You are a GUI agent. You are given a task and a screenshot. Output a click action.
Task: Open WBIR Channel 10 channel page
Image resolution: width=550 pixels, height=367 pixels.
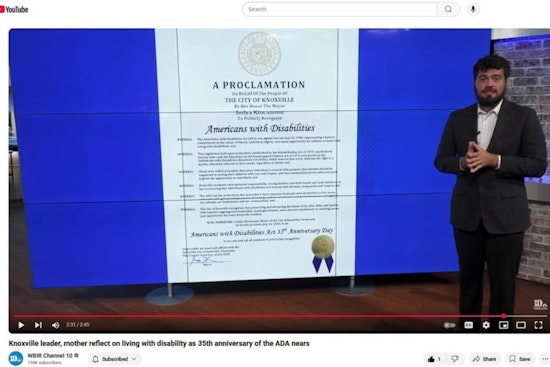pyautogui.click(x=50, y=355)
